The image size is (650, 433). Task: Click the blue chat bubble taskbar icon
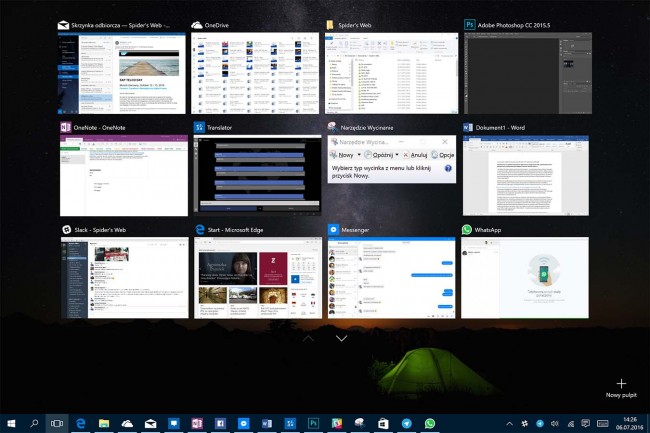pos(174,423)
